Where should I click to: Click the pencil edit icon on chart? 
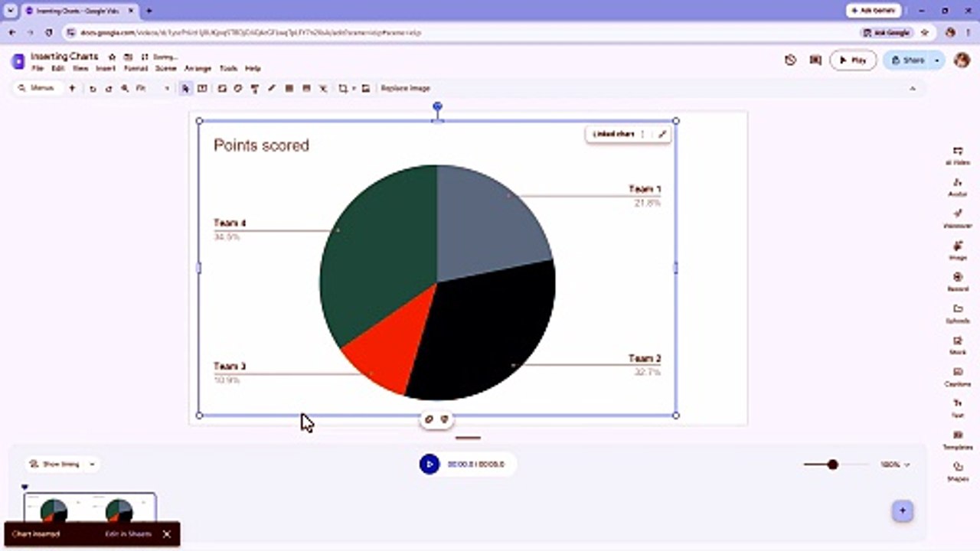[662, 134]
